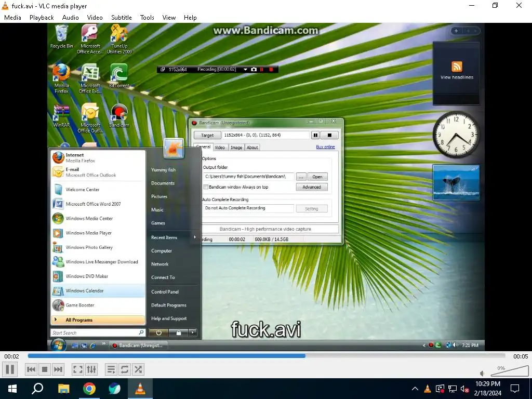Open the Windows 10 Start button

[12, 389]
